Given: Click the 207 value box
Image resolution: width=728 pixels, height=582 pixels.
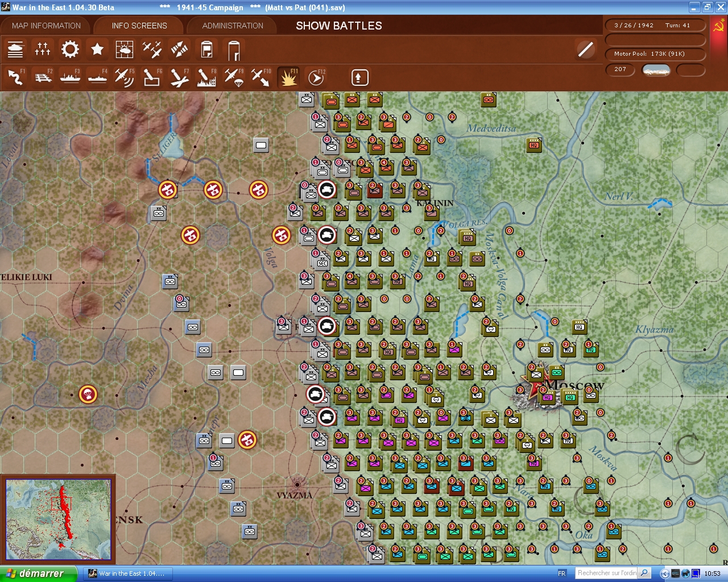Looking at the screenshot, I should click(x=621, y=69).
